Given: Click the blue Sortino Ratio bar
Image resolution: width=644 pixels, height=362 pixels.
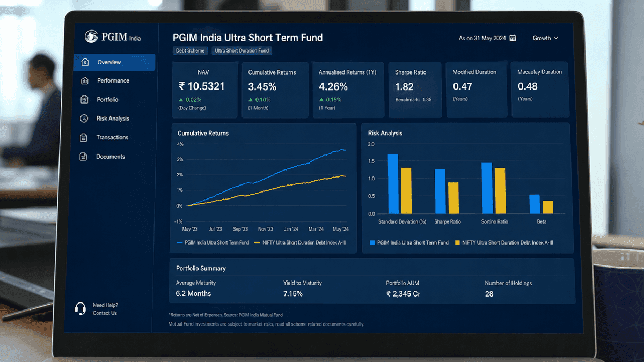Looking at the screenshot, I should pyautogui.click(x=487, y=188).
